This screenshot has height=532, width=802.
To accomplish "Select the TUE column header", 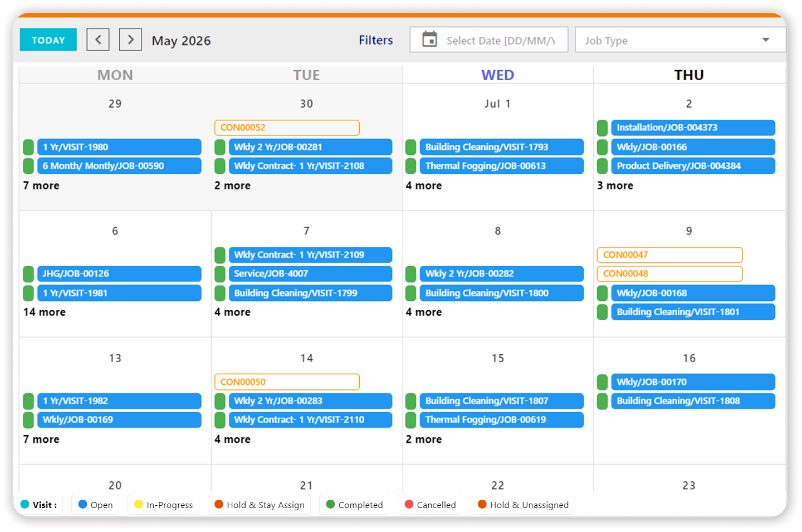I will [307, 75].
